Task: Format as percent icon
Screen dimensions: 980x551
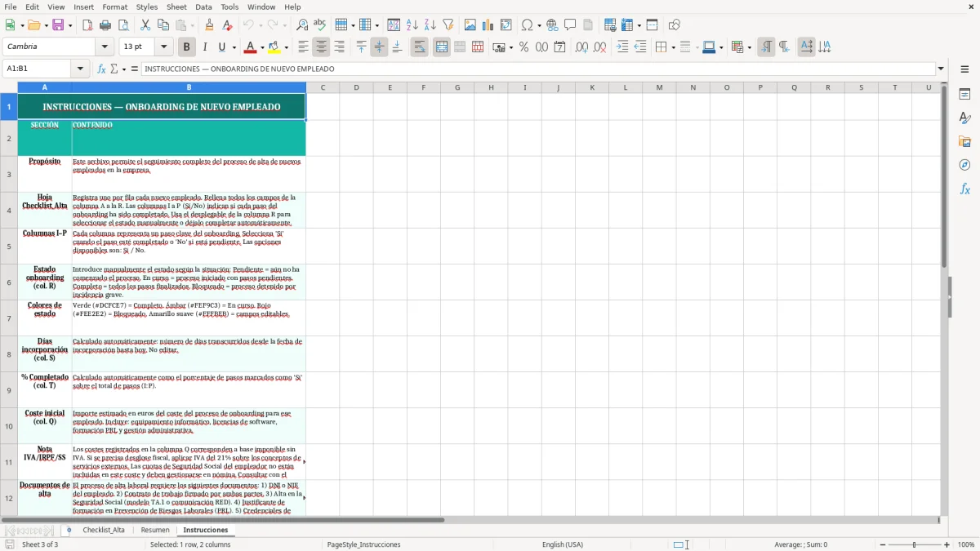Action: tap(523, 47)
